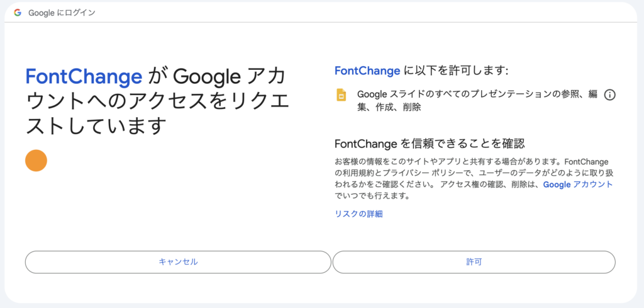Click the お客様の情報 disclosure paragraph
This screenshot has width=644, height=308.
(474, 178)
